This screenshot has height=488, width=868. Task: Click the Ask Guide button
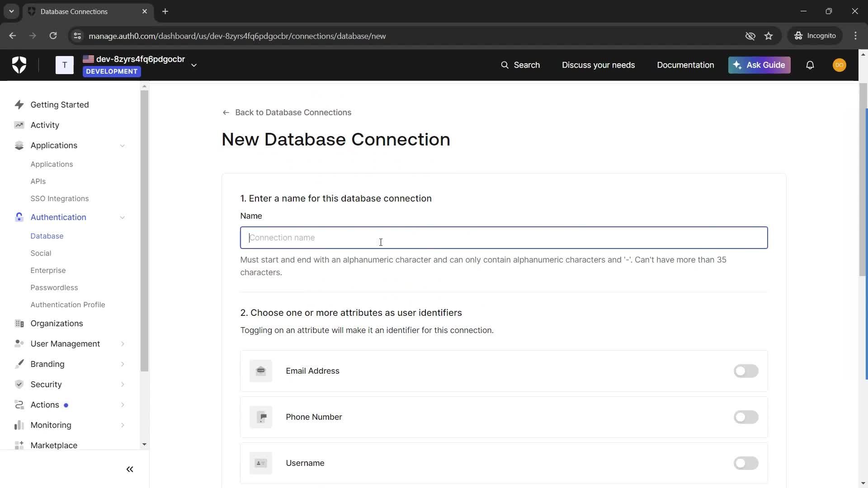pyautogui.click(x=759, y=65)
